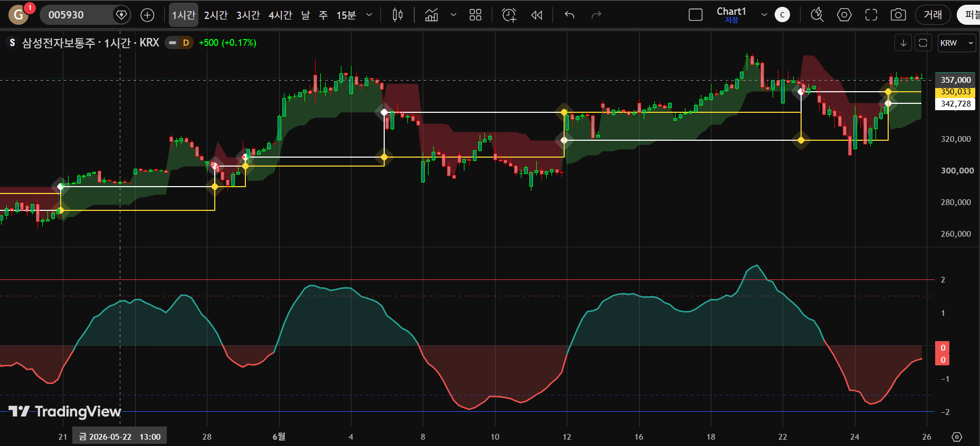980x446 pixels.
Task: Click the down-arrow icon beside the KRW selector
Action: click(x=903, y=43)
